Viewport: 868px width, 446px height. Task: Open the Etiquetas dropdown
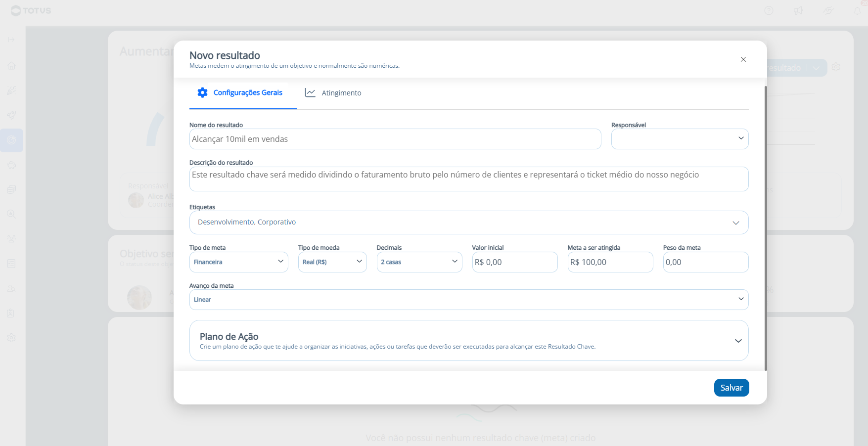[468, 223]
